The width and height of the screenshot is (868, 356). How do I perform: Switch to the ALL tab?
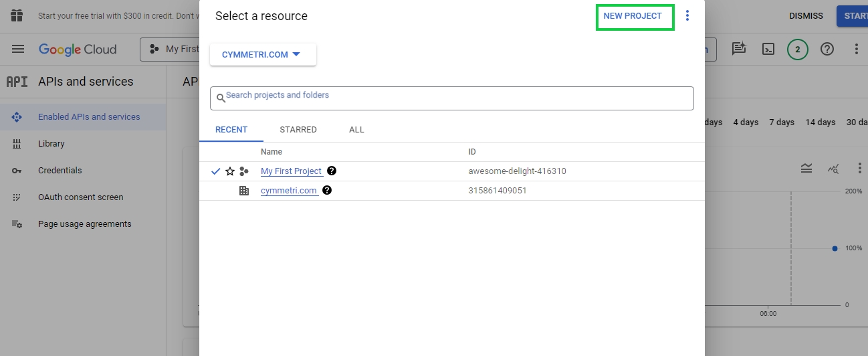(356, 130)
